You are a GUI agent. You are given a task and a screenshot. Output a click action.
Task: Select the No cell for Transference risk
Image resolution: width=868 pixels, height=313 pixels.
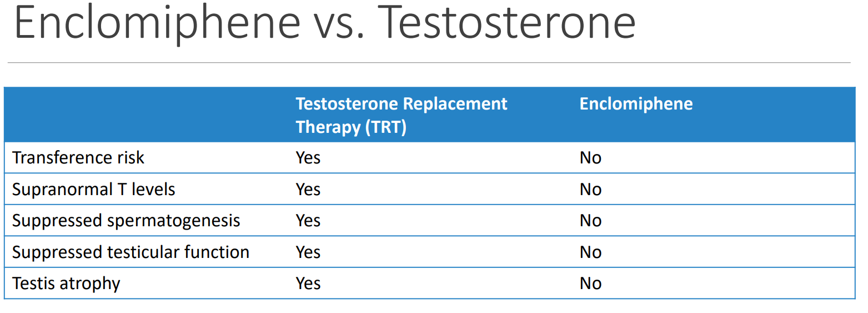coord(590,158)
